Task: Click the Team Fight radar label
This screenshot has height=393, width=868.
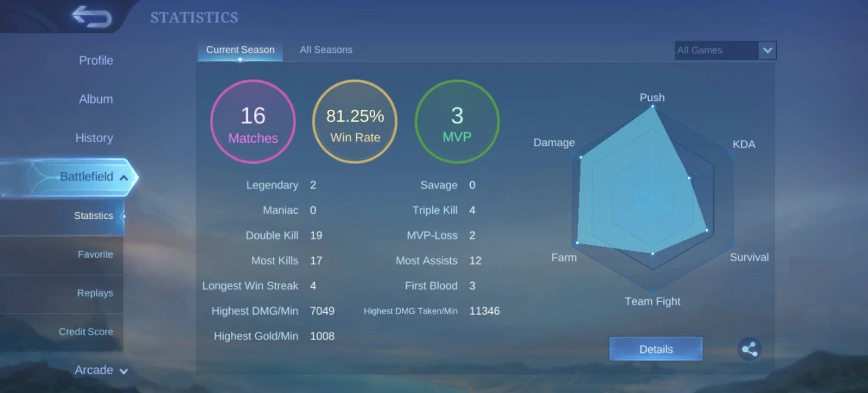Action: point(652,301)
